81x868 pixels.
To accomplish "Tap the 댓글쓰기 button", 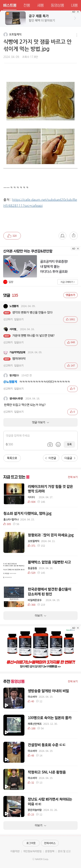I will [x=70, y=295].
